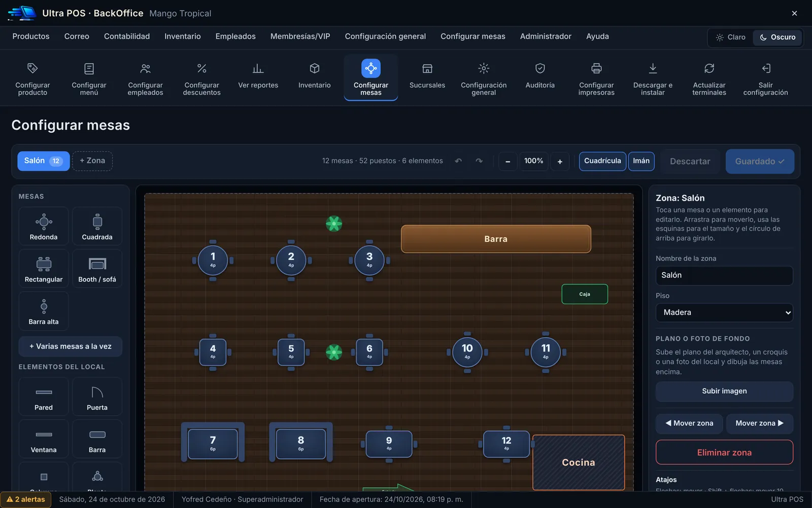Add a Pared element

(x=44, y=396)
